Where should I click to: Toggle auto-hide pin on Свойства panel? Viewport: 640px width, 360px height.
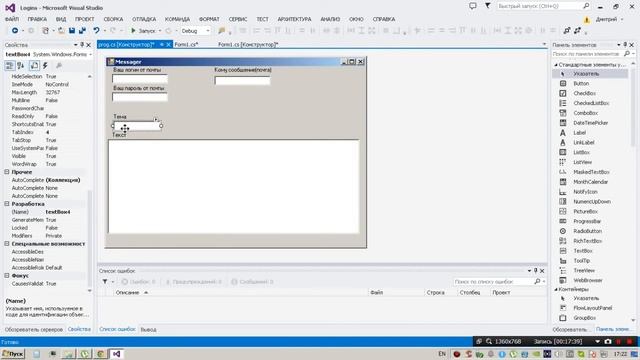pos(82,44)
